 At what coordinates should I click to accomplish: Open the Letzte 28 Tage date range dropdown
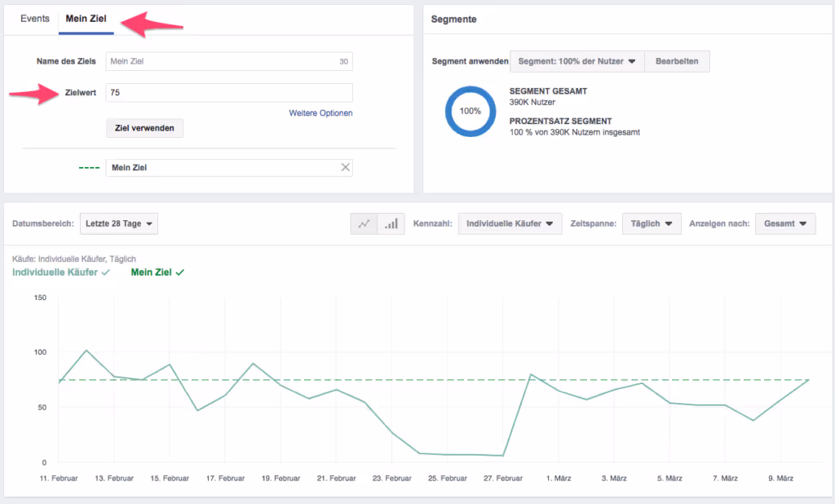tap(119, 223)
